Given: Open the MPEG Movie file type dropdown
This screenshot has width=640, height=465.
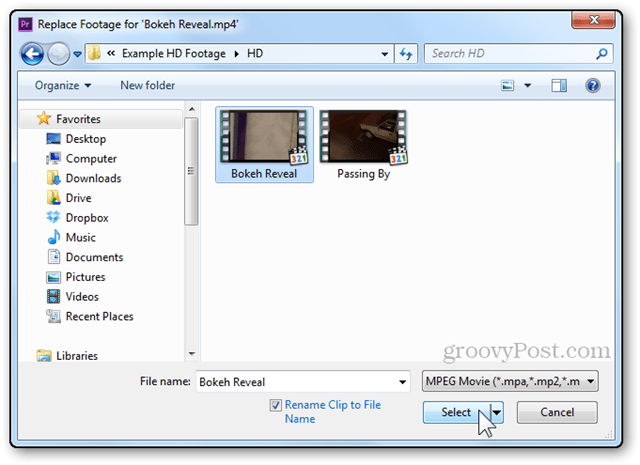Looking at the screenshot, I should click(510, 381).
